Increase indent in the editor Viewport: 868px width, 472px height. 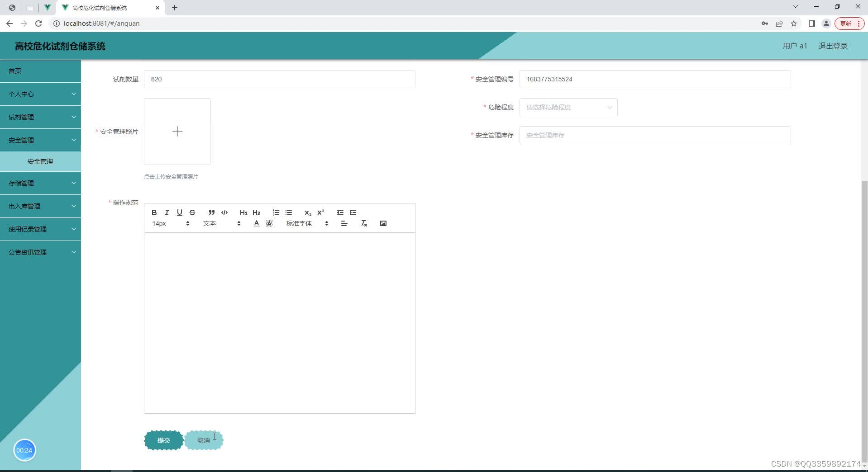[x=353, y=212]
